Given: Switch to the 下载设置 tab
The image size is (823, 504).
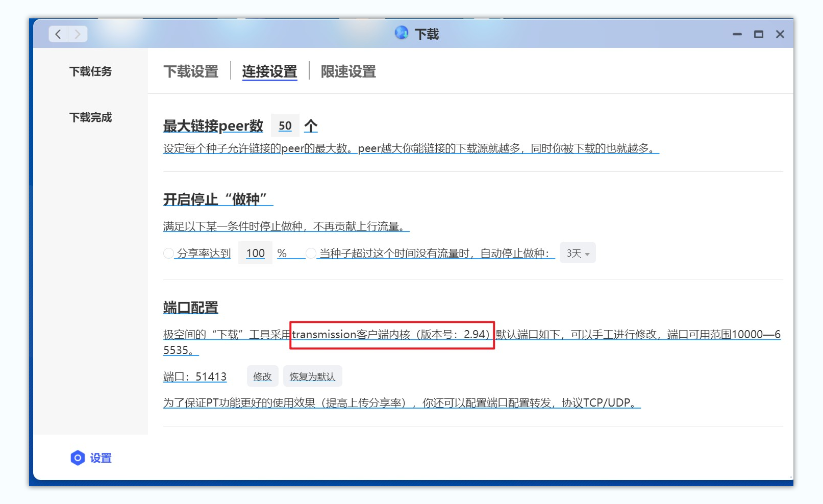Looking at the screenshot, I should tap(191, 71).
